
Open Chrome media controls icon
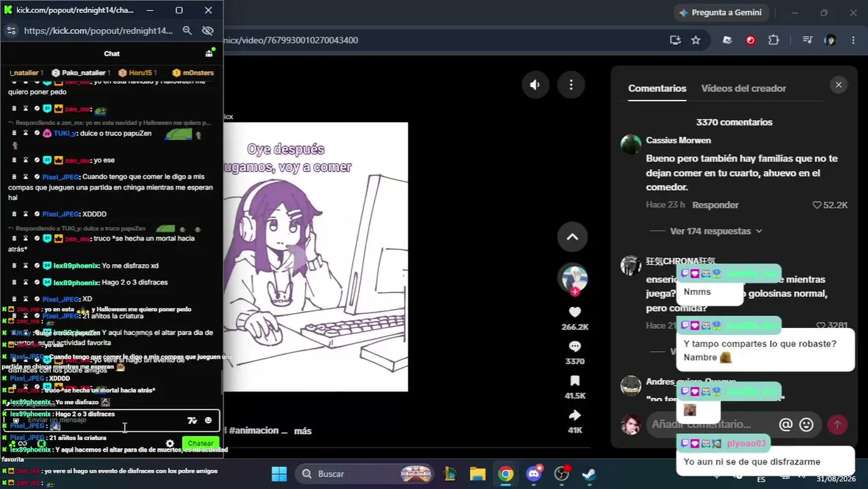coord(807,40)
